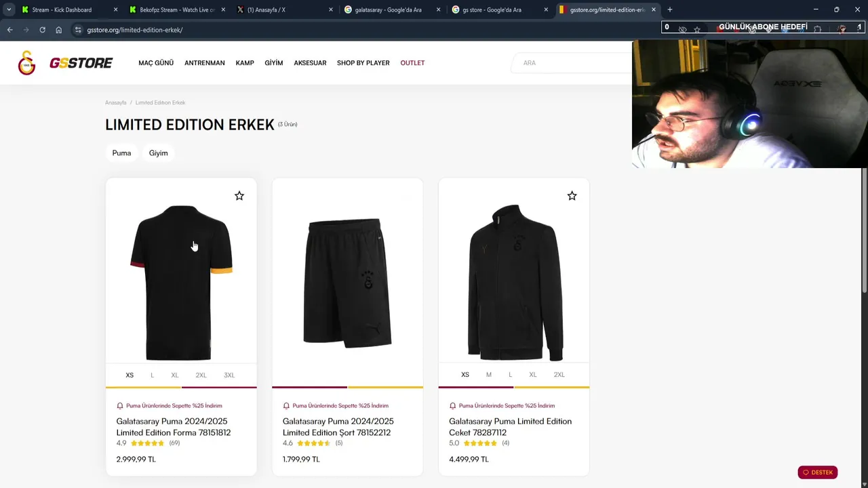
Task: Click the GS Store logo
Action: (65, 63)
